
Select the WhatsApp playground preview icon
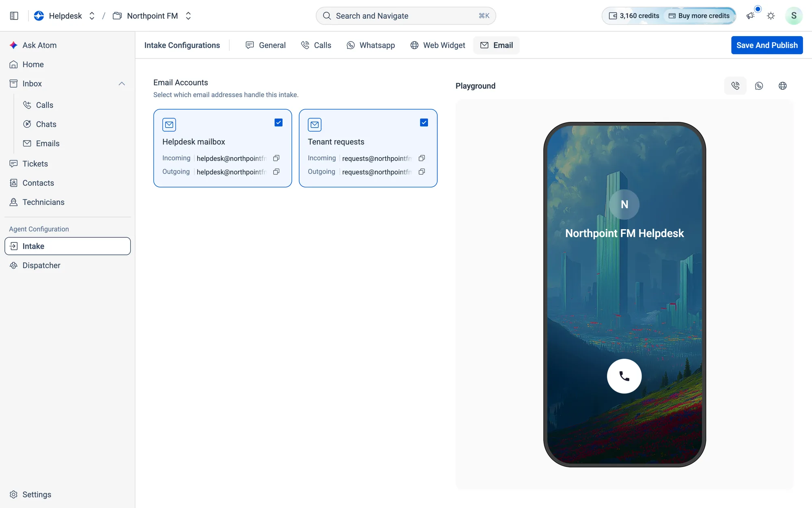[759, 86]
